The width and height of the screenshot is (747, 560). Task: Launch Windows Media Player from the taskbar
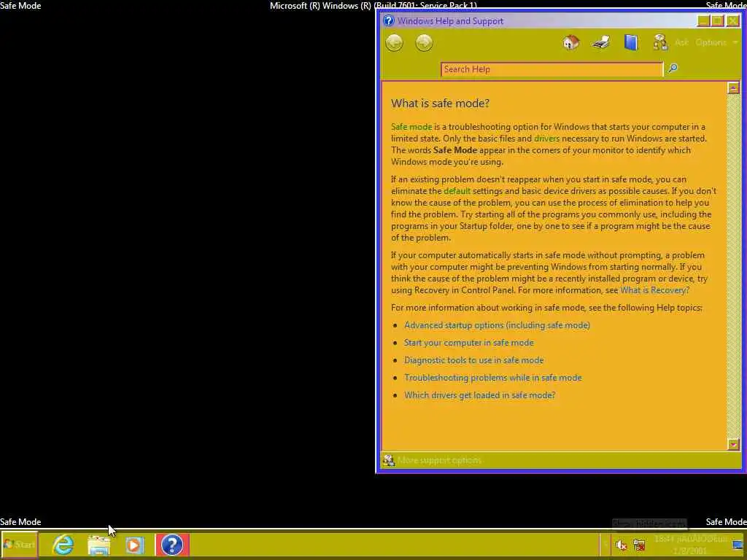click(134, 545)
